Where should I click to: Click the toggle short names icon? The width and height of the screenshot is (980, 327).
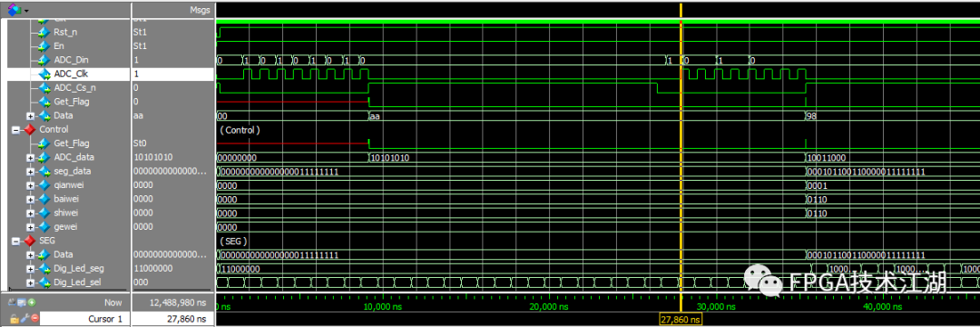tap(13, 302)
